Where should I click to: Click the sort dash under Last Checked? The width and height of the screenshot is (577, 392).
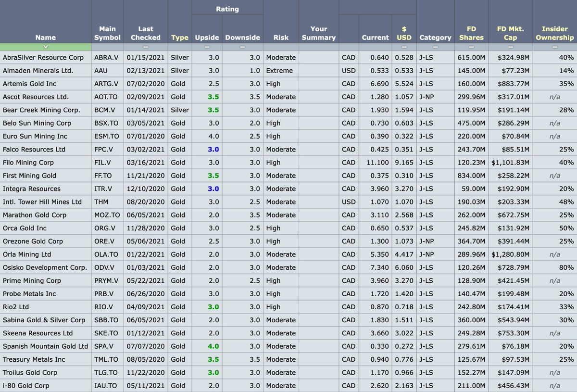(x=146, y=47)
